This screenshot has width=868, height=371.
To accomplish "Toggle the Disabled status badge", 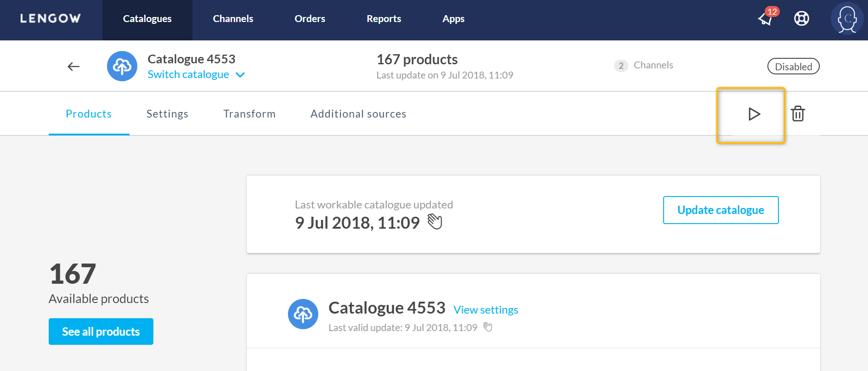I will coord(793,67).
